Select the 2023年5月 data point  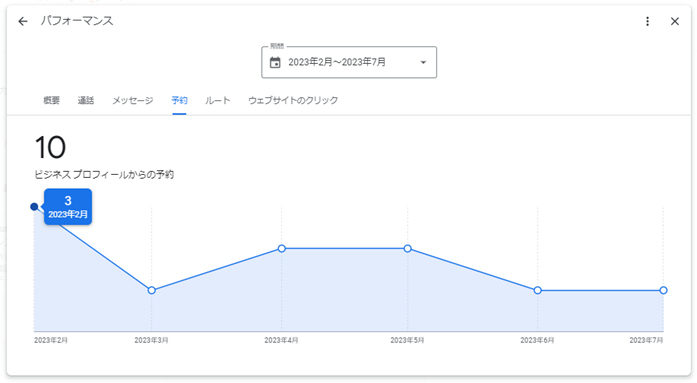click(408, 248)
